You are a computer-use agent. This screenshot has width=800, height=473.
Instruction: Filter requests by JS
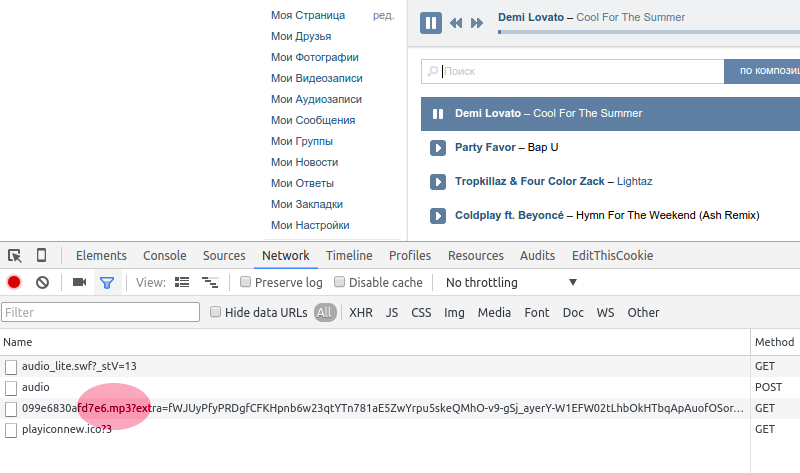(392, 313)
